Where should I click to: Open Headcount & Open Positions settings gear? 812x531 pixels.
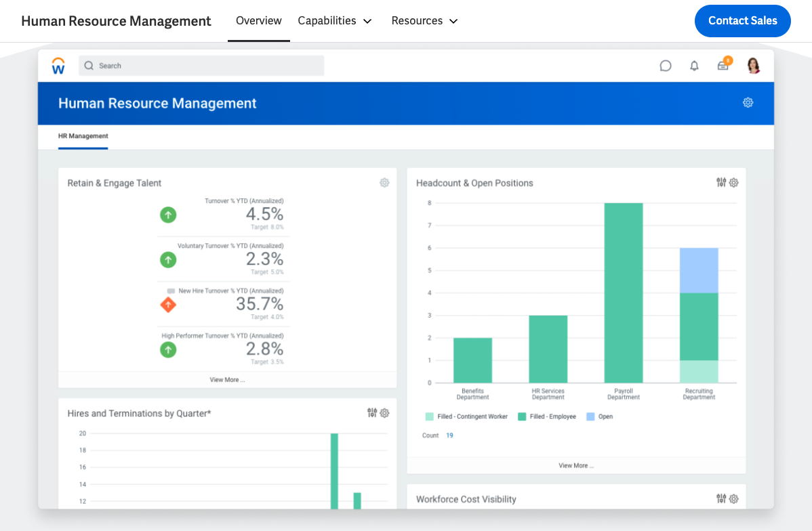point(734,183)
